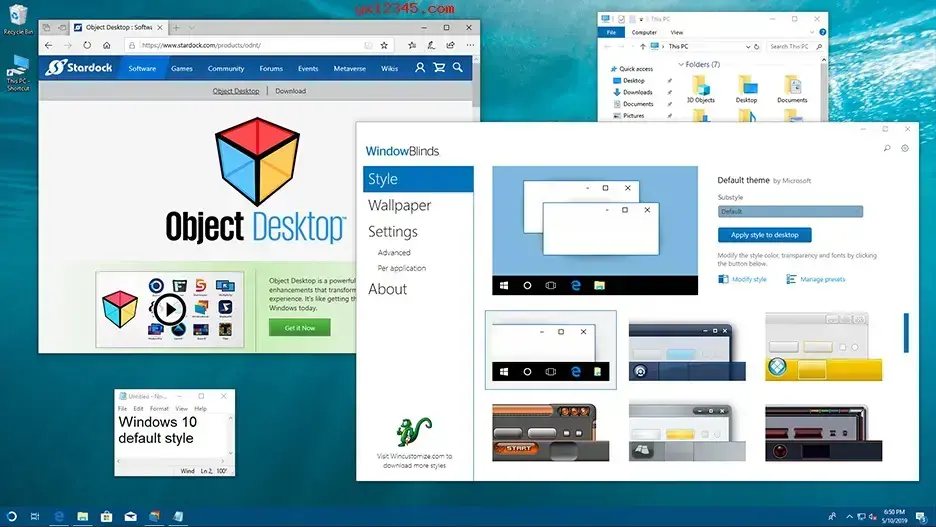Open Per application settings

pyautogui.click(x=402, y=268)
